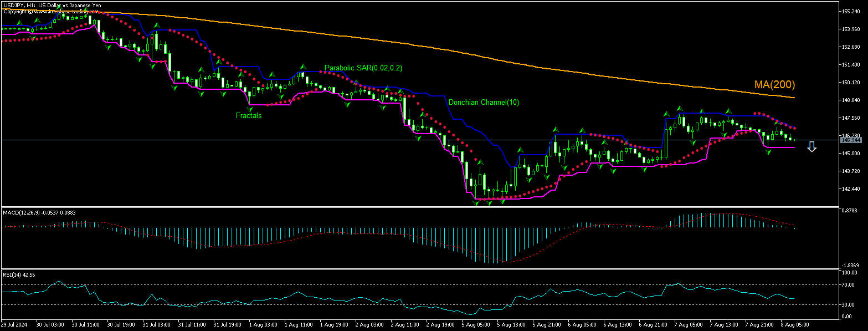The image size is (868, 331).
Task: Click the Donchian Channel(10) label
Action: click(484, 102)
